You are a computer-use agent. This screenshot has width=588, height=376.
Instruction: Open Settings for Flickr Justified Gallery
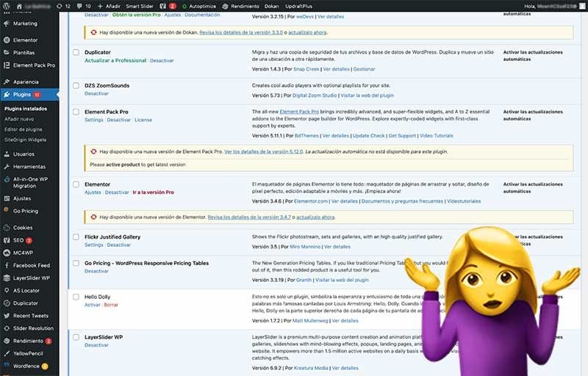(94, 245)
